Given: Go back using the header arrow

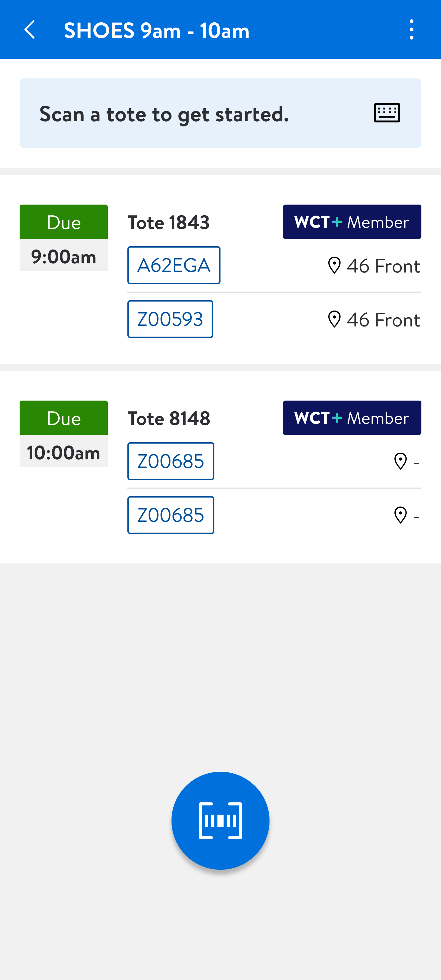Looking at the screenshot, I should pos(29,30).
